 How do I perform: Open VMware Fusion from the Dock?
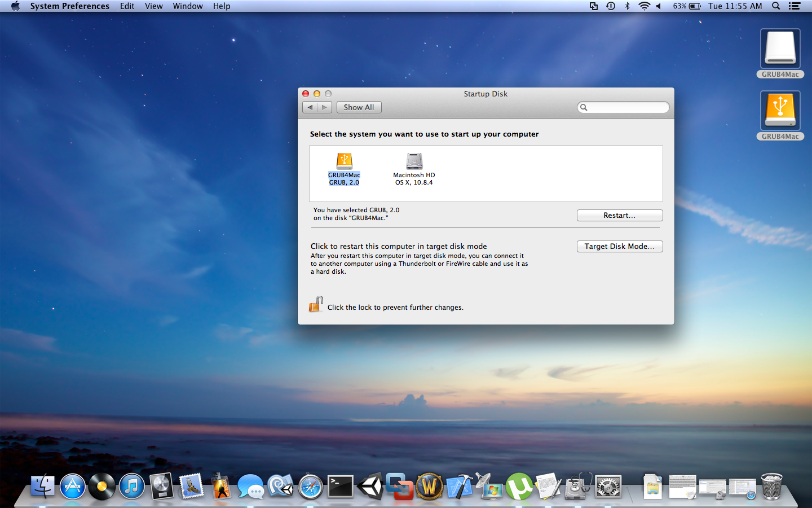(400, 486)
